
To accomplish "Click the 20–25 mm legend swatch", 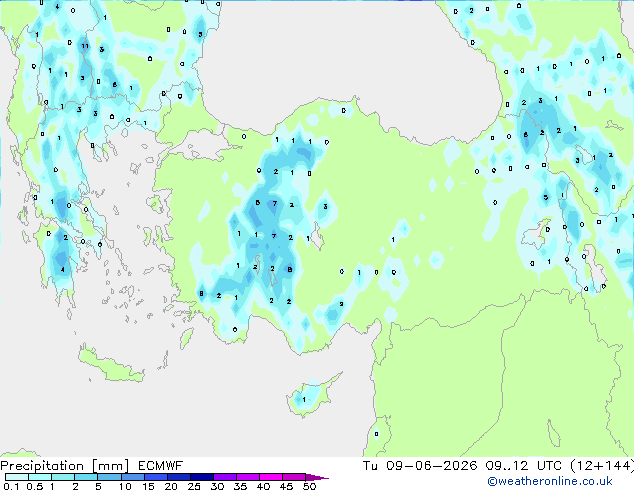I will (179, 477).
